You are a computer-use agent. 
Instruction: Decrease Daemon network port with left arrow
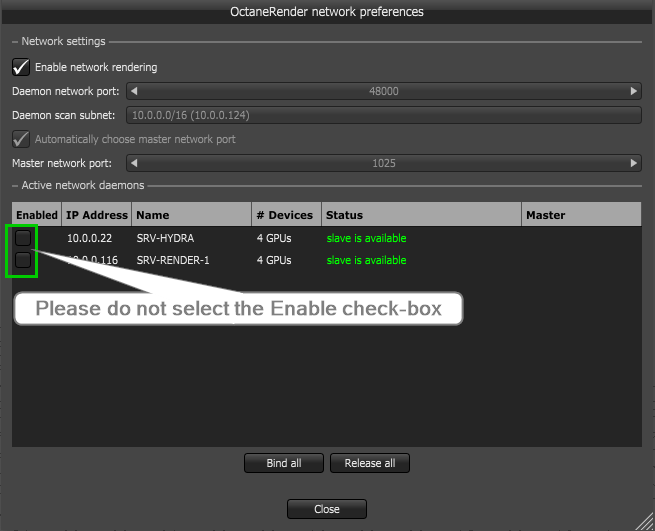[134, 91]
